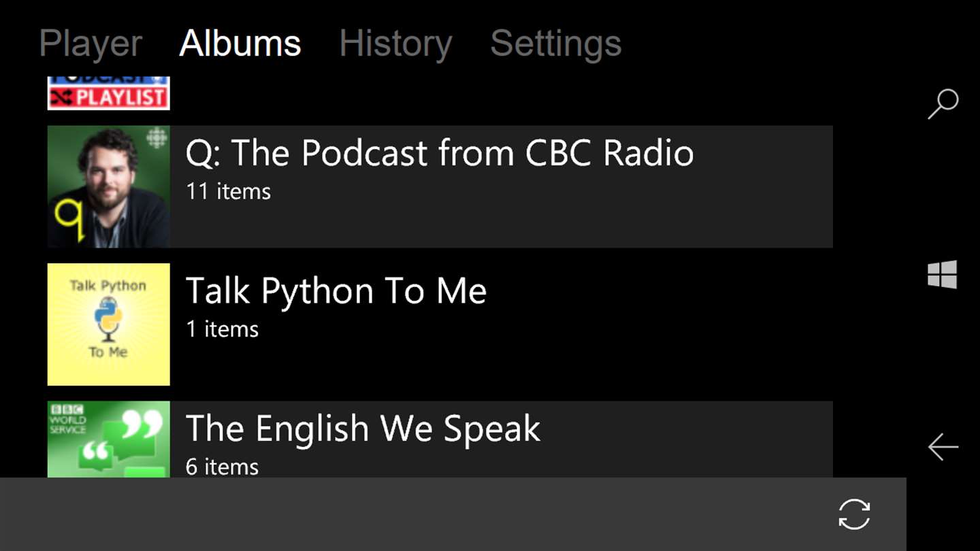The image size is (980, 551).
Task: Tap the back arrow icon
Action: [x=943, y=447]
